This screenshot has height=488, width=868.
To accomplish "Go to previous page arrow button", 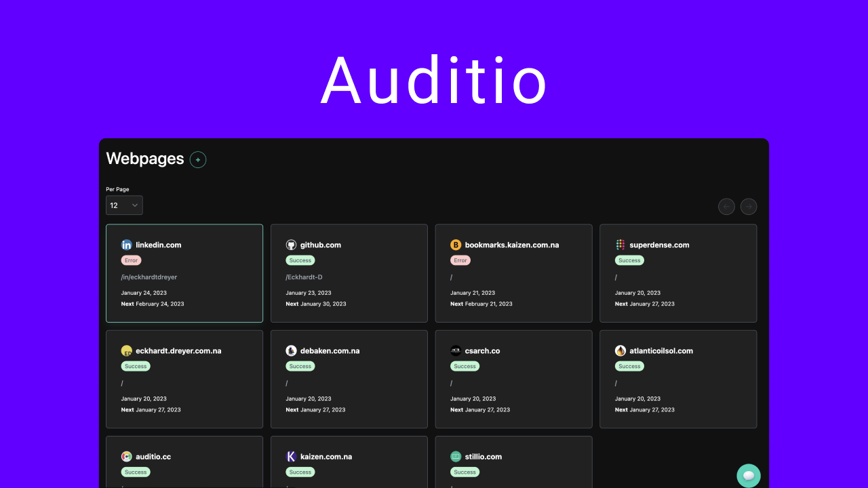I will [726, 207].
